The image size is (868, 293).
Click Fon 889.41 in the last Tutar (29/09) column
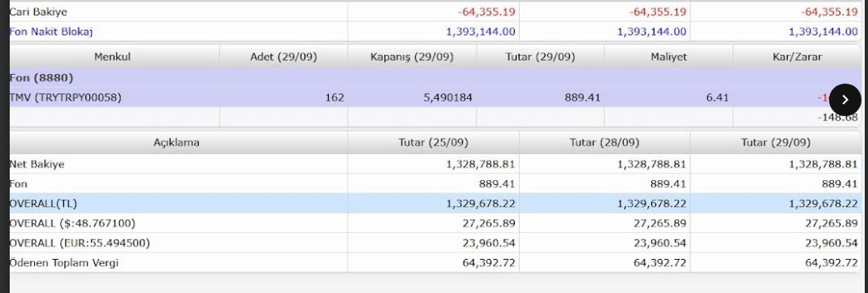[840, 183]
